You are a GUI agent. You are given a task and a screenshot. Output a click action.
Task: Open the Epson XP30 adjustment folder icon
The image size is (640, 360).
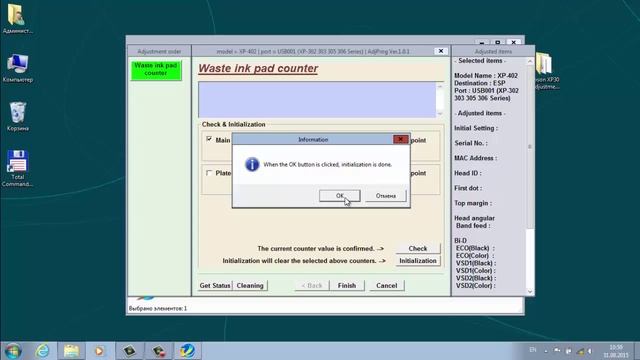(546, 71)
